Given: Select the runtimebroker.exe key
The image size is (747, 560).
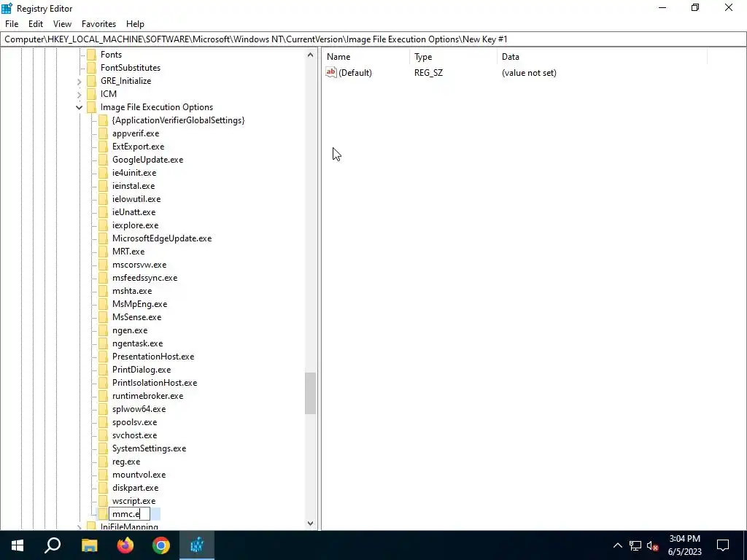Looking at the screenshot, I should [x=147, y=395].
